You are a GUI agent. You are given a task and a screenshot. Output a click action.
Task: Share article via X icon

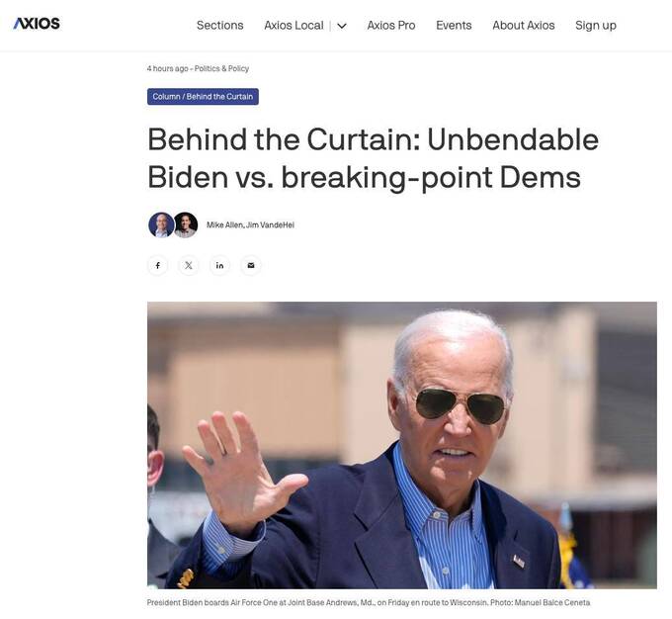[189, 266]
